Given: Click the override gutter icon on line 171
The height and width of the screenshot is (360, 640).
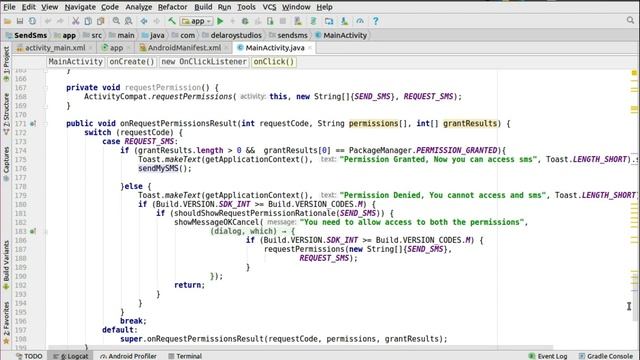Looking at the screenshot, I should click(x=33, y=123).
